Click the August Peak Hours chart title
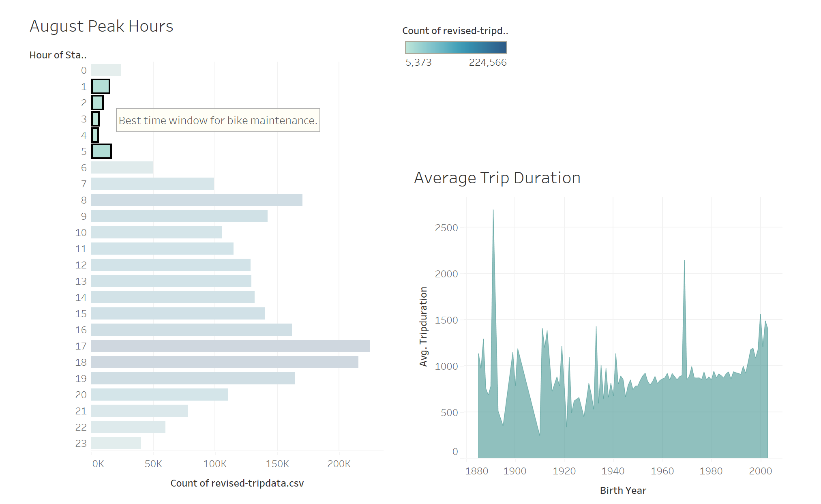Image resolution: width=821 pixels, height=504 pixels. (x=101, y=26)
